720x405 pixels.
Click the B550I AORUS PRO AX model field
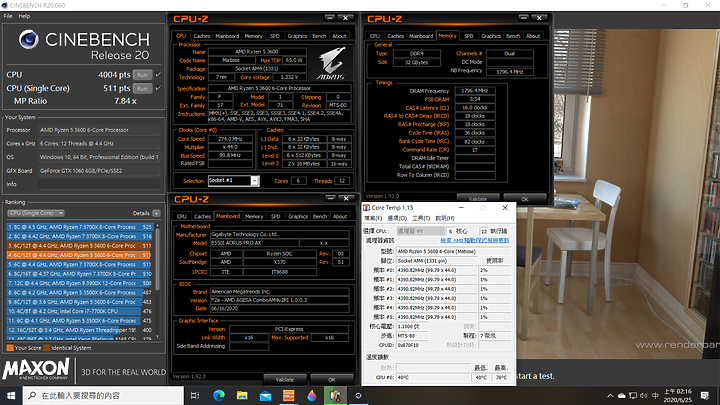[x=253, y=243]
